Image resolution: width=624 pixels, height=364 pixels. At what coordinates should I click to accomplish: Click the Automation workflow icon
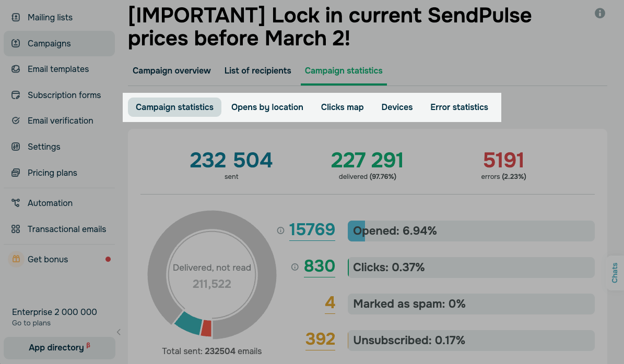click(16, 203)
